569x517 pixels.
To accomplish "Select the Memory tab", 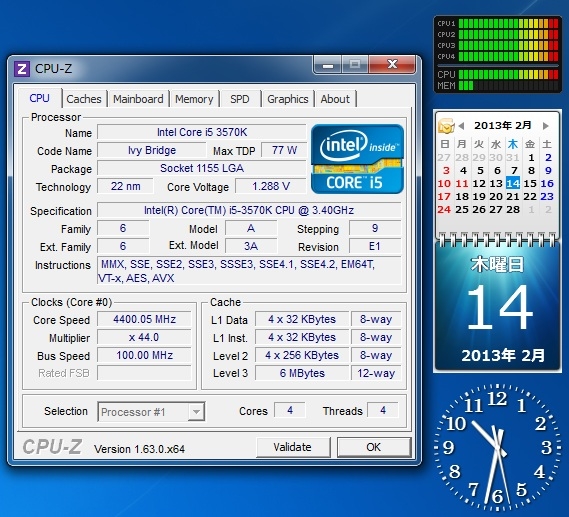I will (x=194, y=99).
